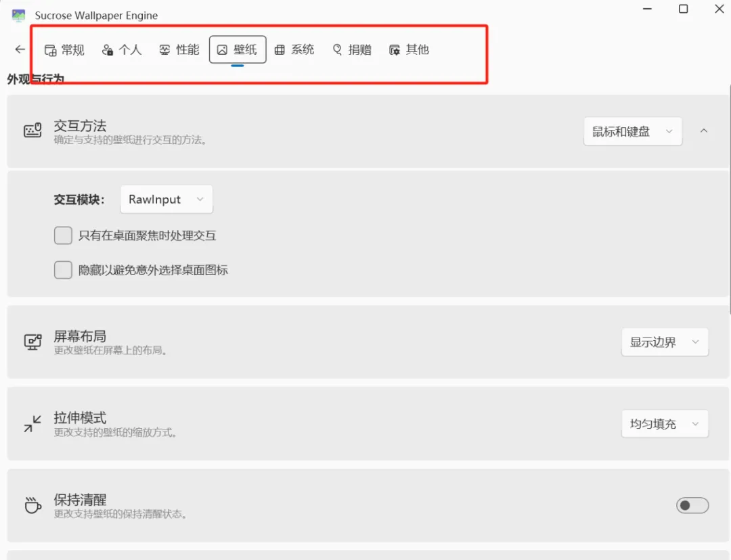Click the back arrow icon
731x560 pixels.
20,49
